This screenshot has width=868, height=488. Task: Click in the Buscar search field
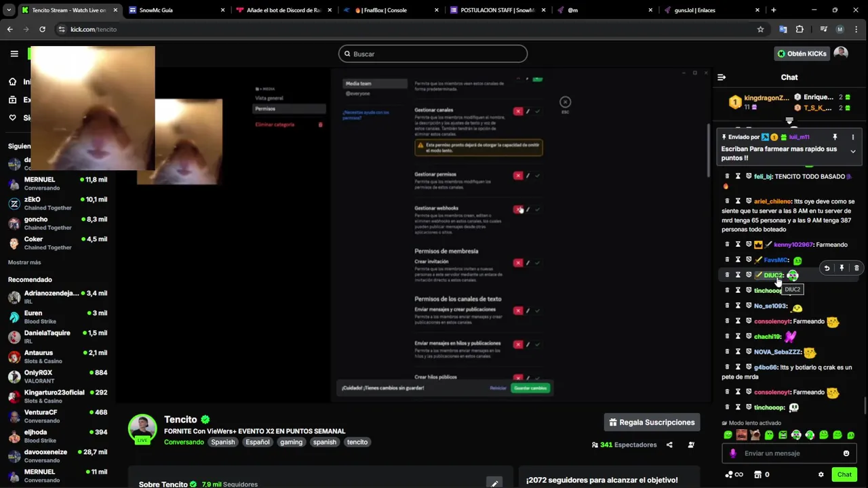click(x=433, y=54)
